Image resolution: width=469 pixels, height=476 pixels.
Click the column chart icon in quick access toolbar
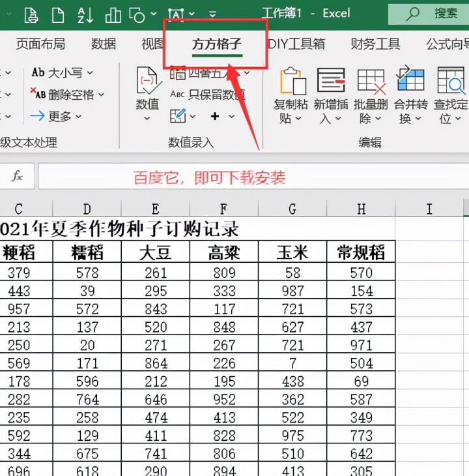pyautogui.click(x=113, y=15)
